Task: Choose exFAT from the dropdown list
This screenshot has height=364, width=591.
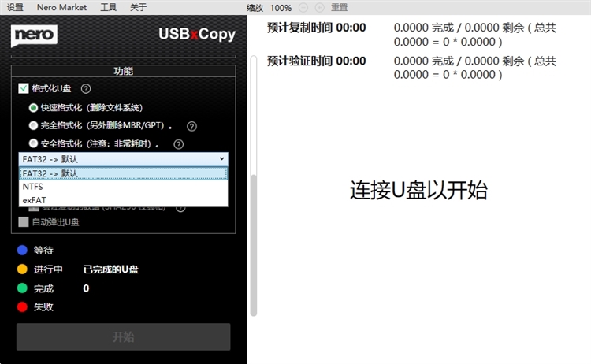Action: (34, 201)
